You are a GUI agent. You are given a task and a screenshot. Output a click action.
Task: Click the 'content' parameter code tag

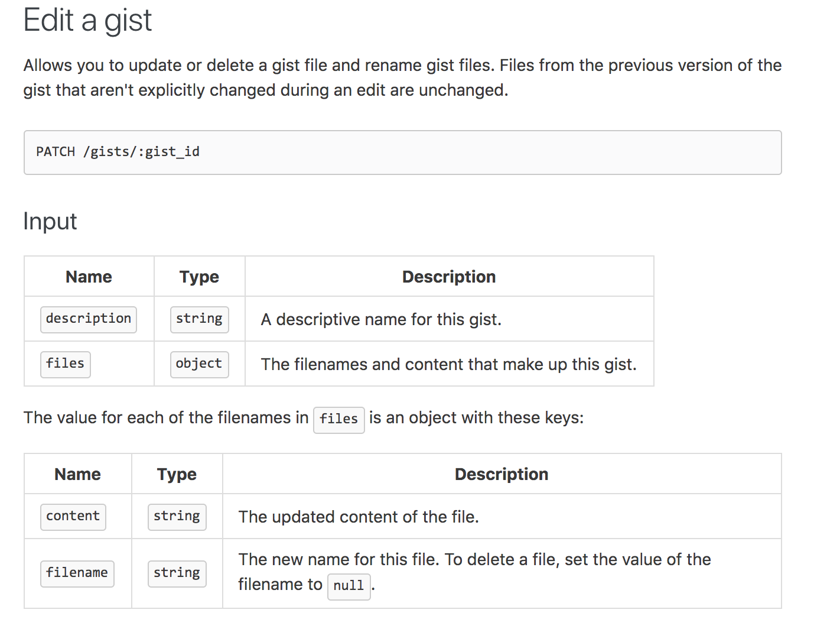(73, 517)
